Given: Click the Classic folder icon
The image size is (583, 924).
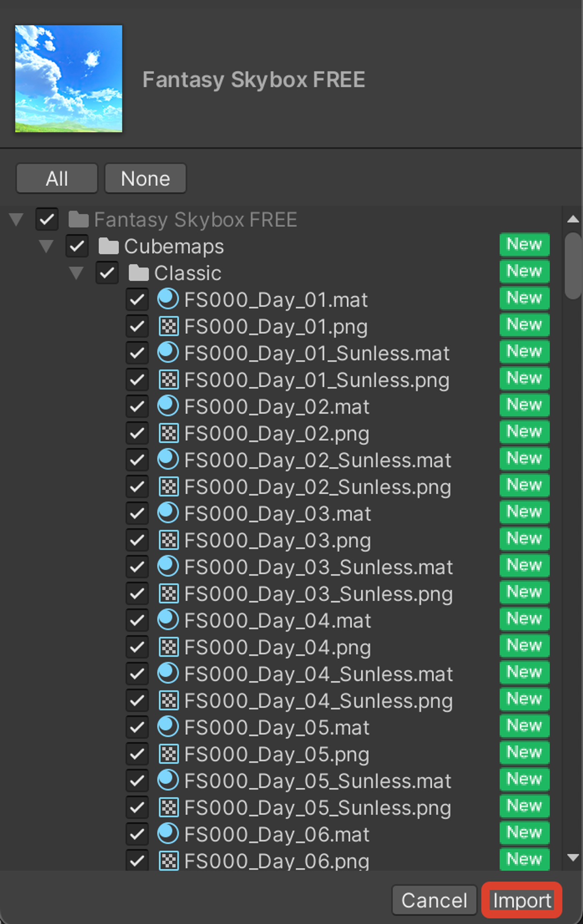Looking at the screenshot, I should pyautogui.click(x=139, y=273).
